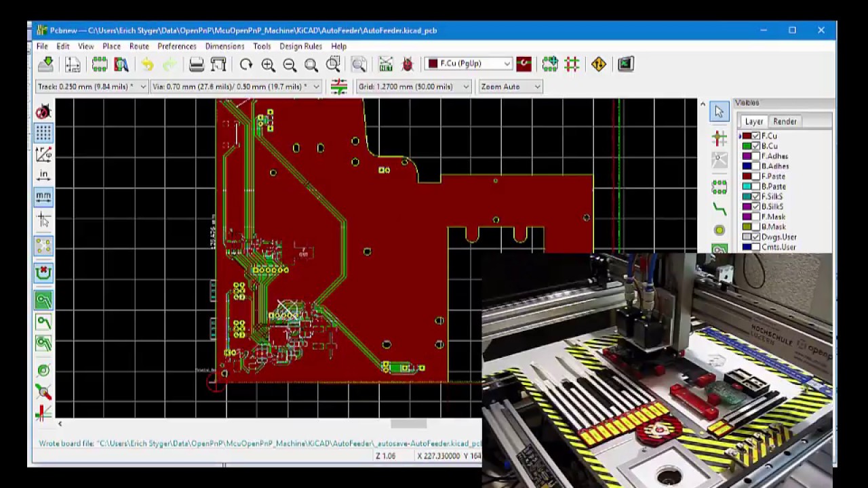Toggle auto delete old track
The image size is (868, 488).
43,272
